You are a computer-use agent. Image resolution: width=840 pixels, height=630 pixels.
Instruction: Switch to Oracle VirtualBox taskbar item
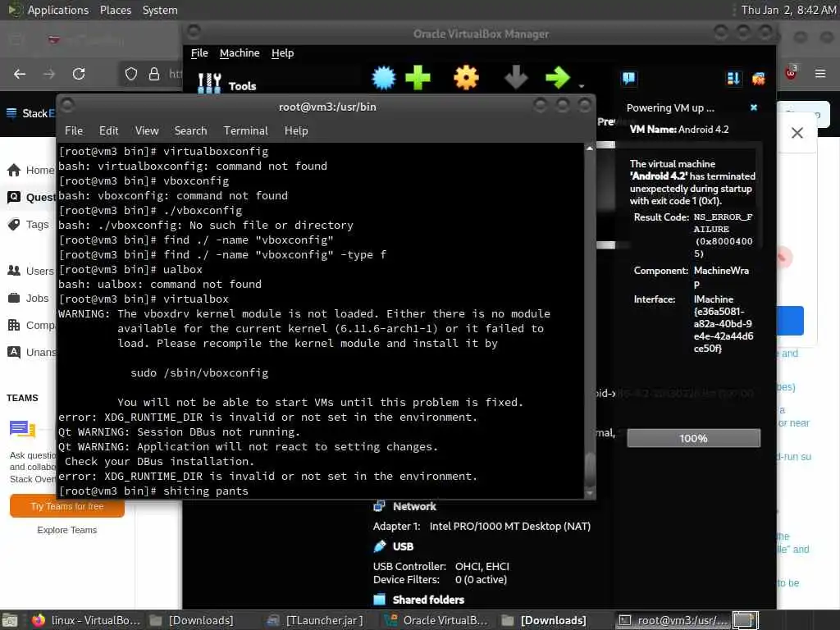tap(436, 620)
